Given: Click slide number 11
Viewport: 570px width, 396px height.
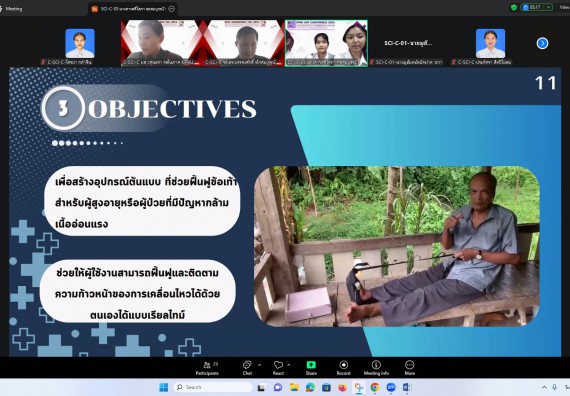Looking at the screenshot, I should tap(546, 83).
